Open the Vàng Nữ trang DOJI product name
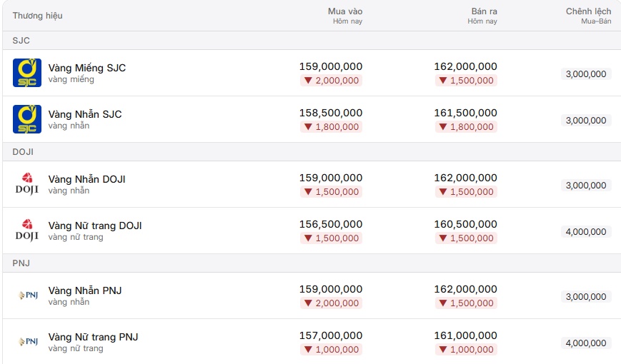 [x=94, y=226]
